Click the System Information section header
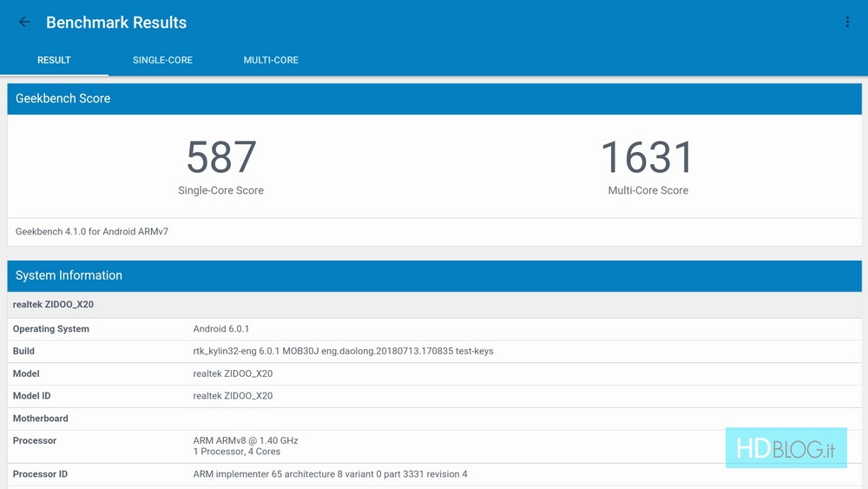The height and width of the screenshot is (489, 868). tap(69, 275)
